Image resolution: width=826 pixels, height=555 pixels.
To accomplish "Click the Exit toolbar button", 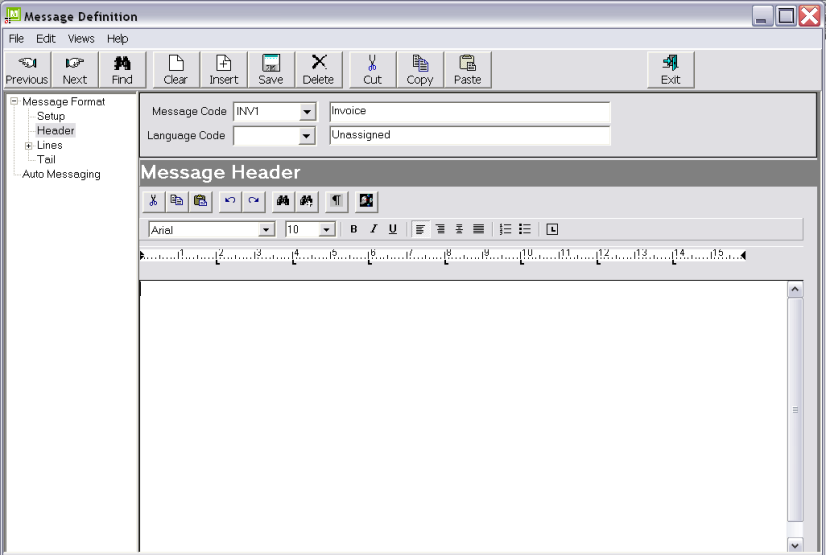I will pos(671,70).
